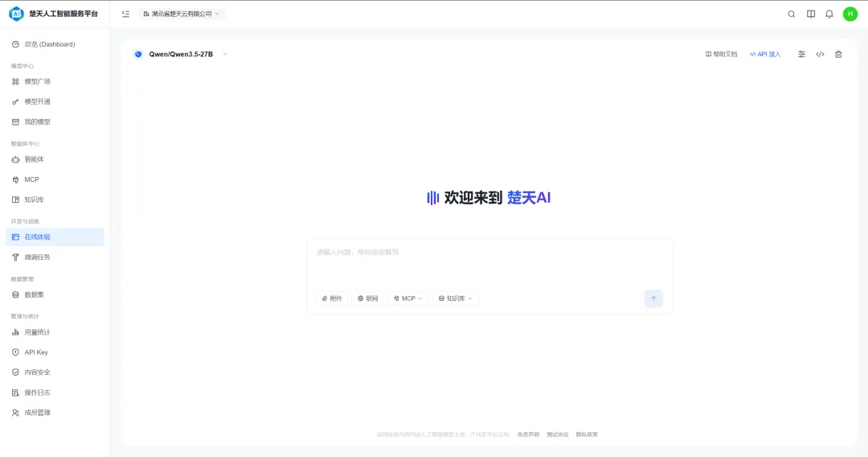Screen dimensions: 868x457
Task: Click the 内容安全 shield check icon
Action: [15, 373]
